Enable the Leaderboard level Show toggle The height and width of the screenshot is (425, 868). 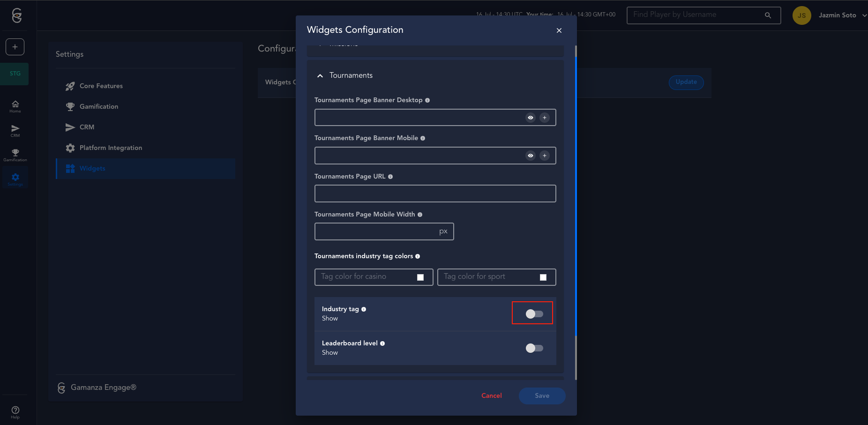tap(534, 348)
